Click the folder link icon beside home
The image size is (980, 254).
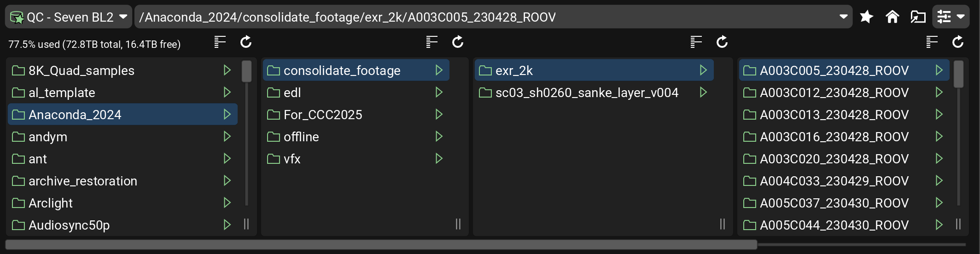(x=918, y=17)
